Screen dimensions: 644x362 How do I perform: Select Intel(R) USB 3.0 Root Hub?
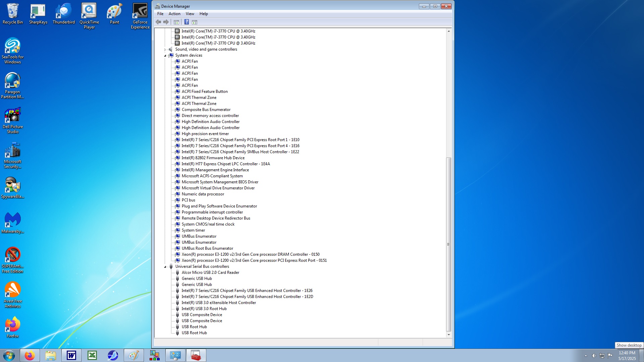(x=204, y=309)
